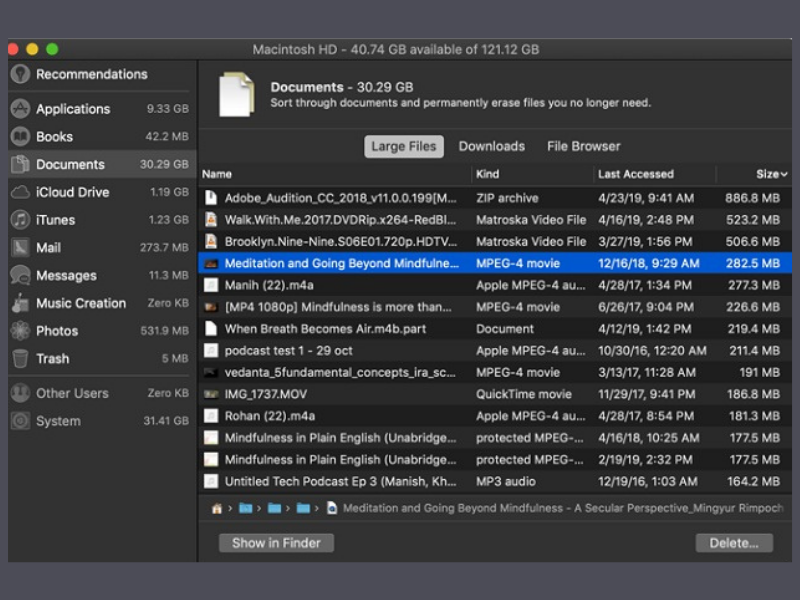Sort files by Kind column header
This screenshot has width=800, height=600.
point(488,174)
